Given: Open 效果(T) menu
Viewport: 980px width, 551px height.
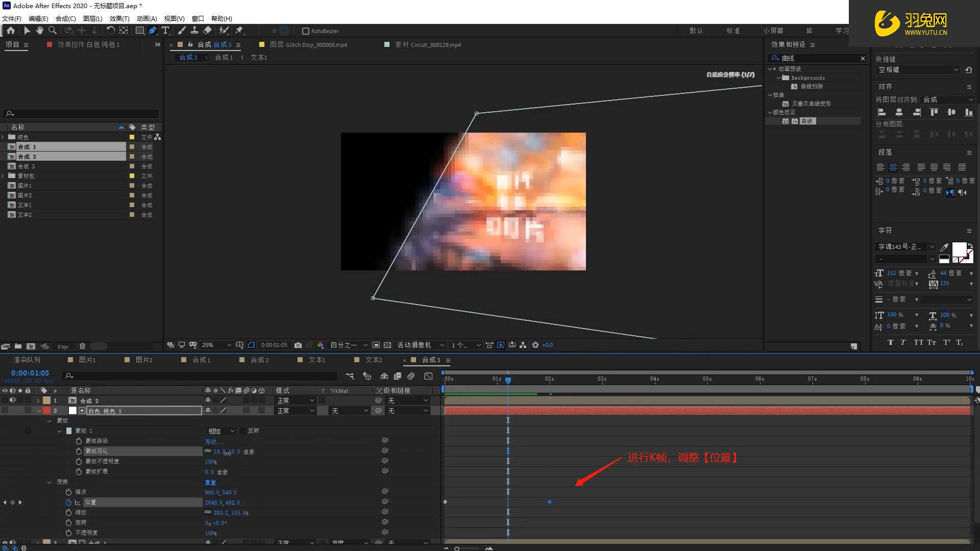Looking at the screenshot, I should pos(119,18).
